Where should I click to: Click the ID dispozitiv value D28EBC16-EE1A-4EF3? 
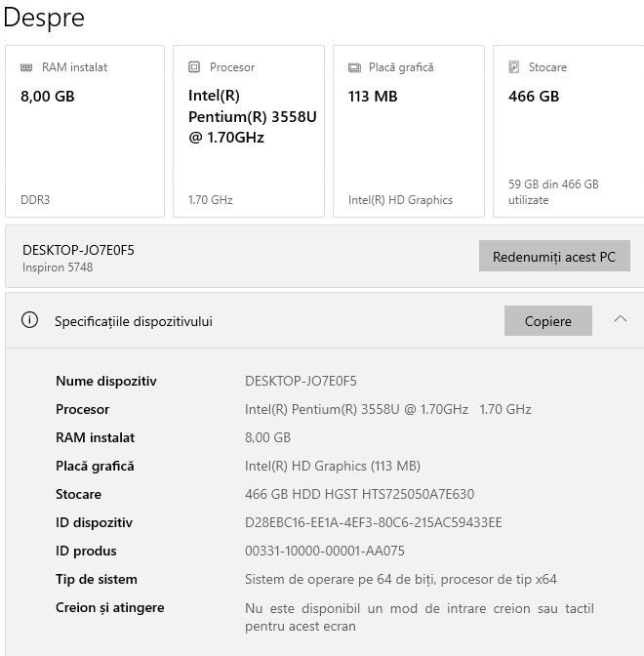[x=374, y=522]
